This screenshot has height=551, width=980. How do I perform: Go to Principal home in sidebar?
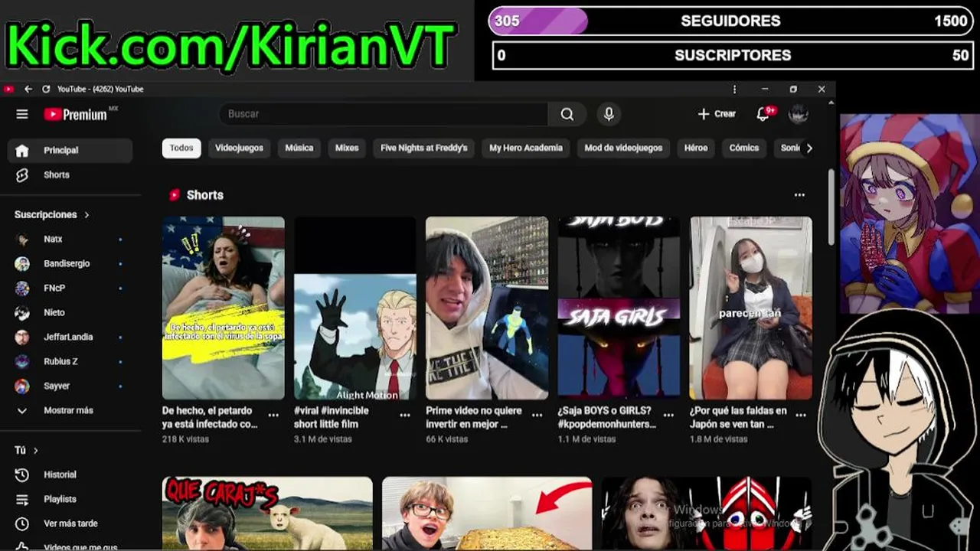(70, 150)
